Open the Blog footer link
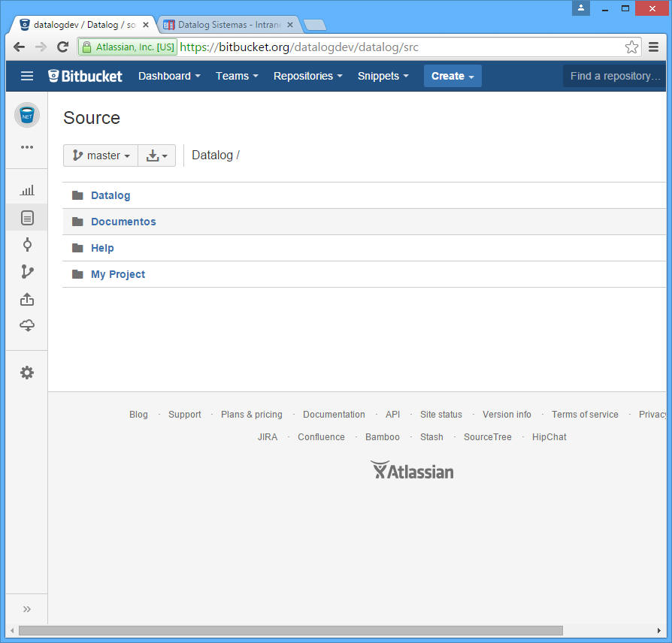The height and width of the screenshot is (643, 672). (x=138, y=414)
